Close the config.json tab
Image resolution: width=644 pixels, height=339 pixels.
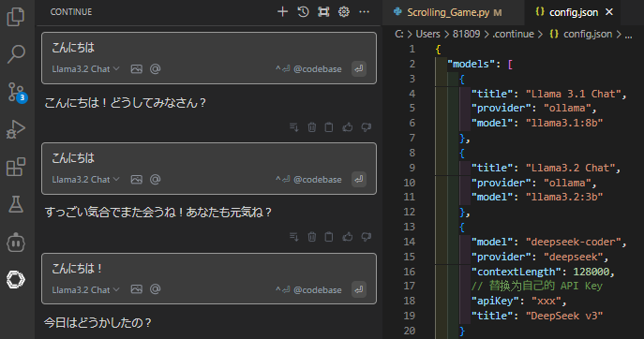point(609,12)
